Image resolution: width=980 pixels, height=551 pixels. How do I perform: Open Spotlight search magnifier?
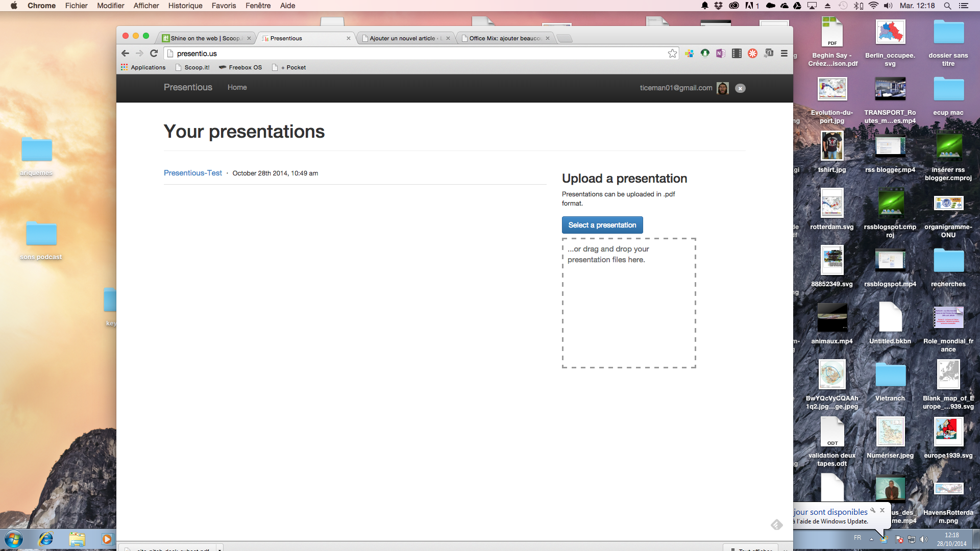tap(947, 6)
